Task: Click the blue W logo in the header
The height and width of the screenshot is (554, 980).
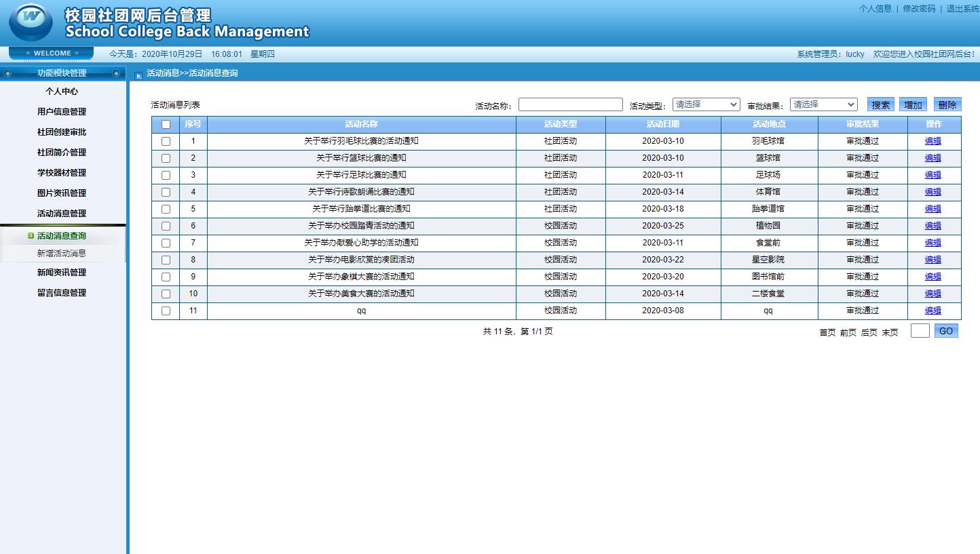Action: coord(31,22)
